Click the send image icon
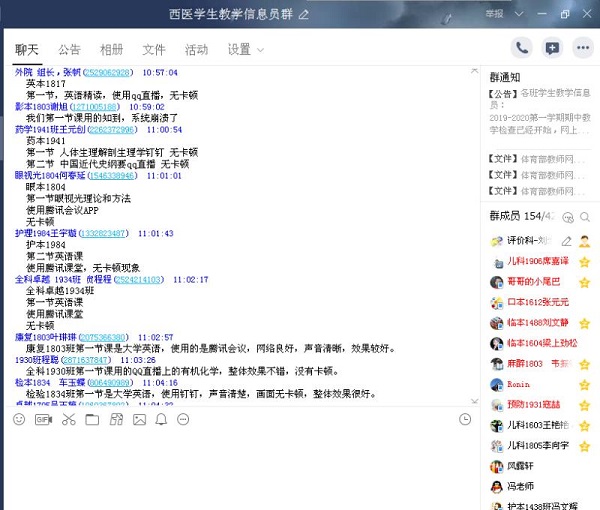This screenshot has height=510, width=600. coord(139,420)
